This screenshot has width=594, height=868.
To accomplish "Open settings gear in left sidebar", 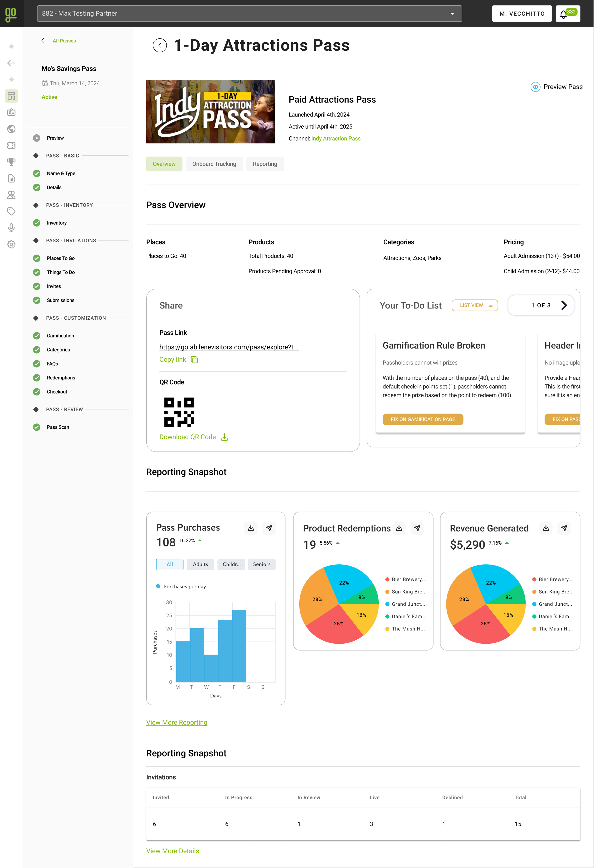I will point(11,244).
